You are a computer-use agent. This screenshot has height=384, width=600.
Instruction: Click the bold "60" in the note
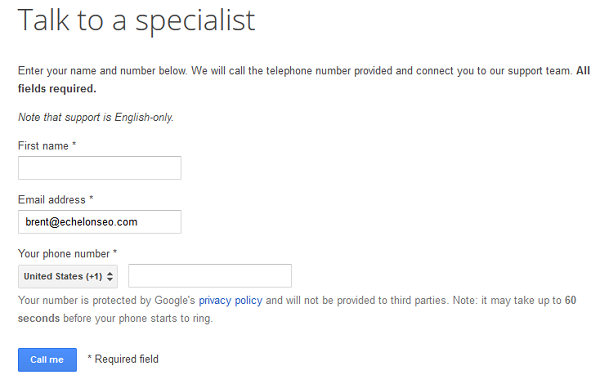click(571, 300)
